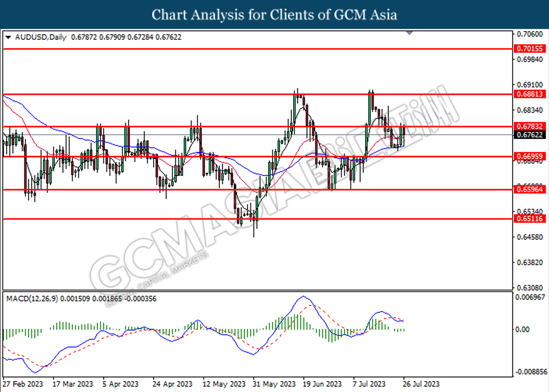549x392 pixels.
Task: Click the 24 Apr 2023 date label
Action: point(172,384)
